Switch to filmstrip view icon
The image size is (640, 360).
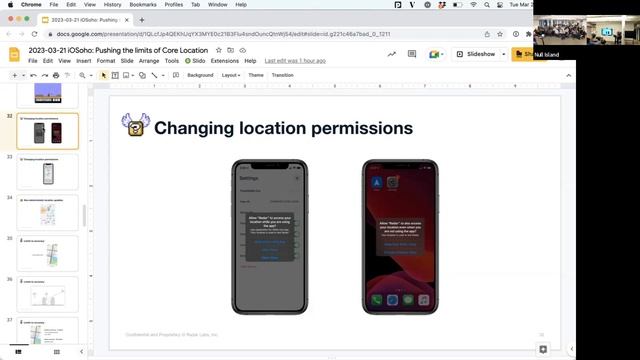[x=18, y=351]
